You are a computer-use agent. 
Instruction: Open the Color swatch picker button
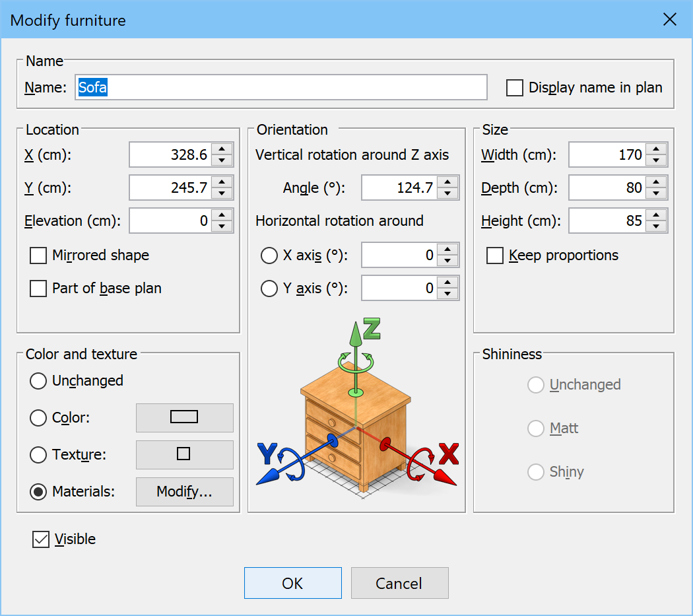[x=184, y=417]
